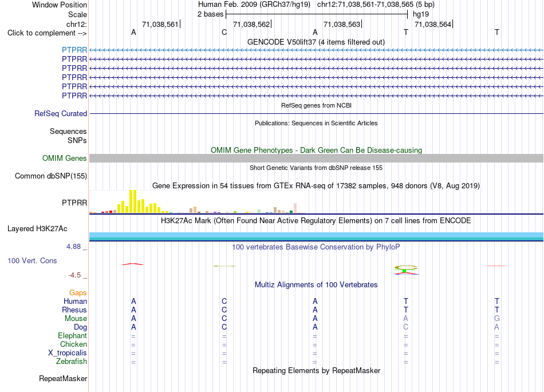
Task: Click the Dog alignment row label
Action: click(80, 327)
